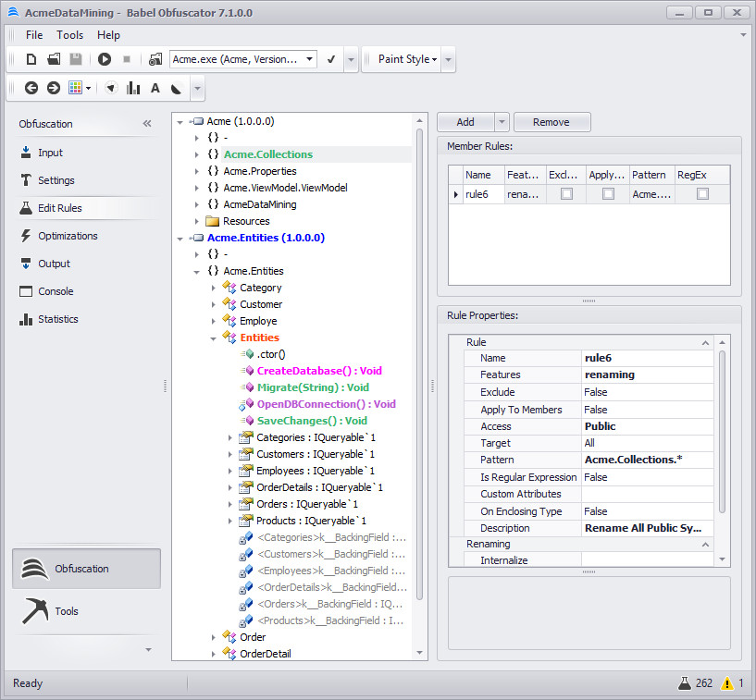Open the Input page in sidebar

tap(50, 153)
